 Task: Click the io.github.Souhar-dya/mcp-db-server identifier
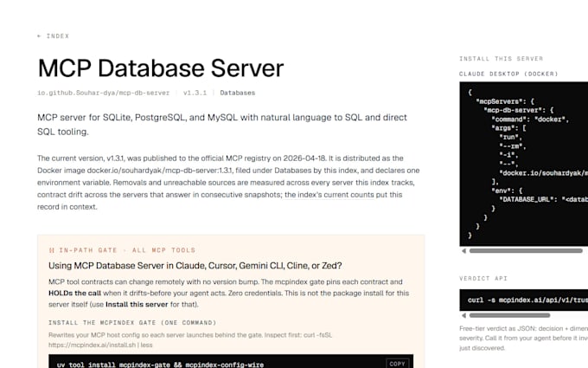click(x=103, y=93)
